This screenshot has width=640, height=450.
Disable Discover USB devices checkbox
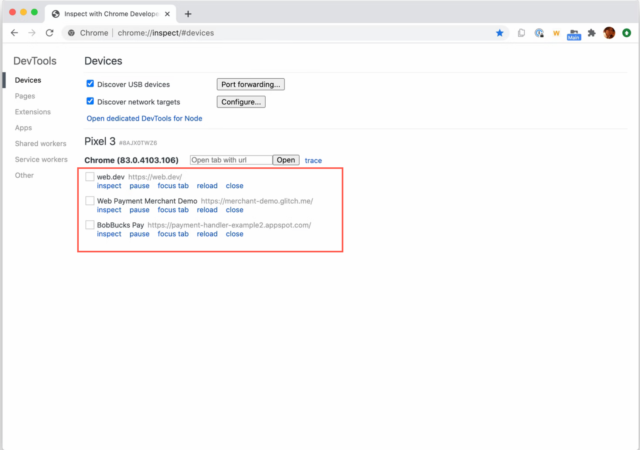point(91,84)
